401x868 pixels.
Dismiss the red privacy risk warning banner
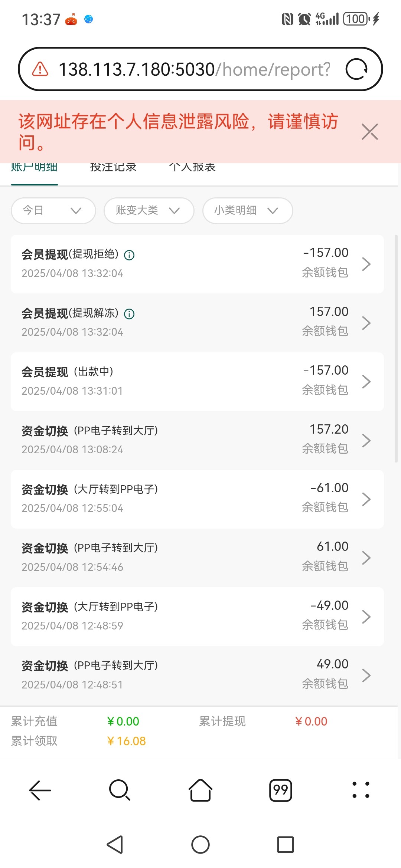[x=369, y=132]
